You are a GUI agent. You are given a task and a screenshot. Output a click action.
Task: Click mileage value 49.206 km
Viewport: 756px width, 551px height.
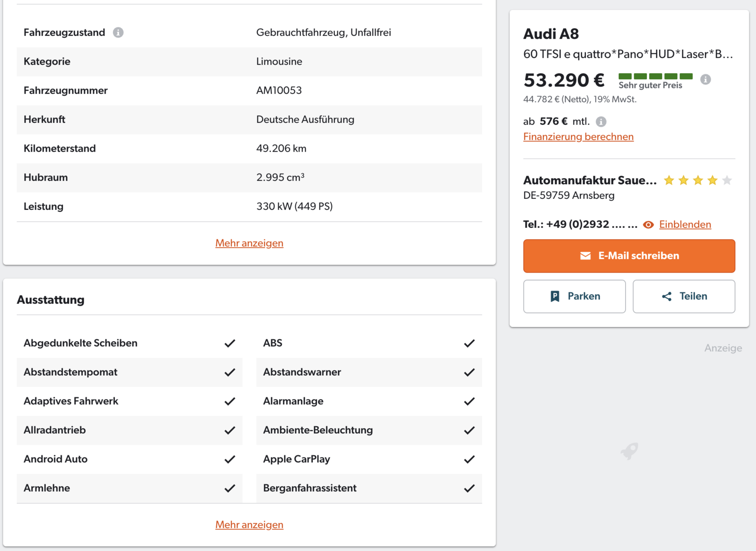[x=281, y=148]
